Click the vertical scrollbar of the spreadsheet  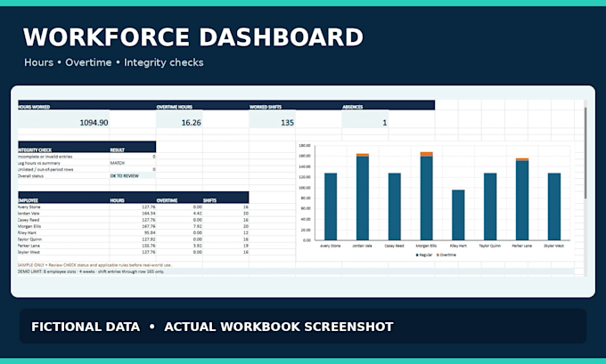tap(586, 153)
